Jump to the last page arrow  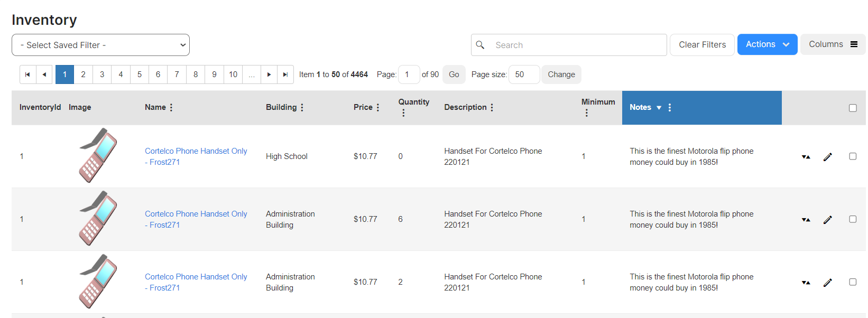click(285, 74)
